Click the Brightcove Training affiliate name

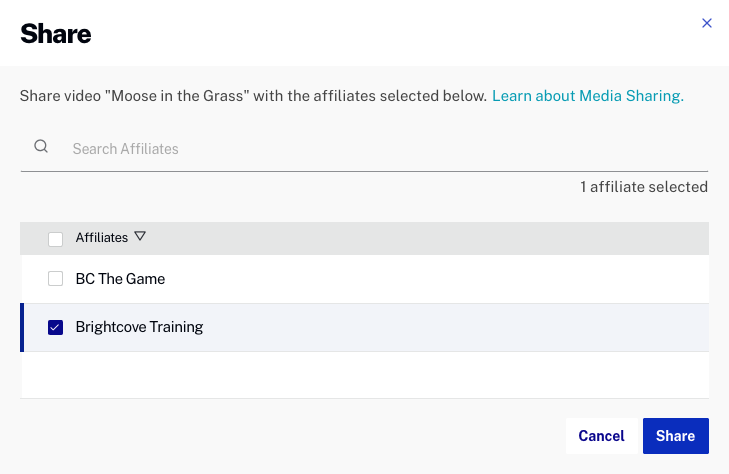coord(139,327)
